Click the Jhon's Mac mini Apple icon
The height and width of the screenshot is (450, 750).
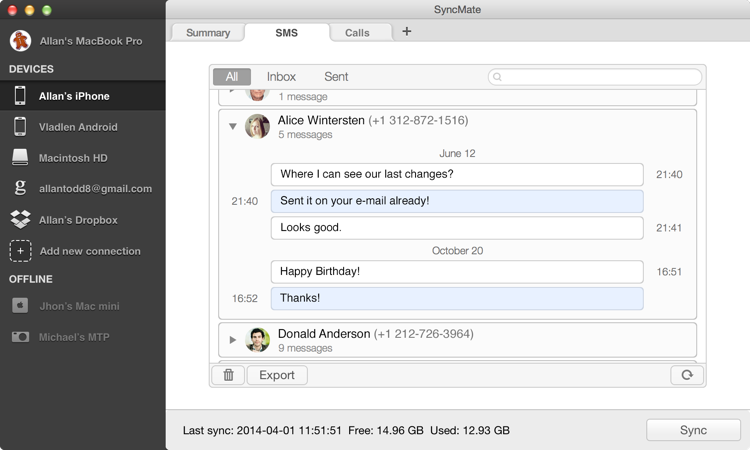coord(20,306)
